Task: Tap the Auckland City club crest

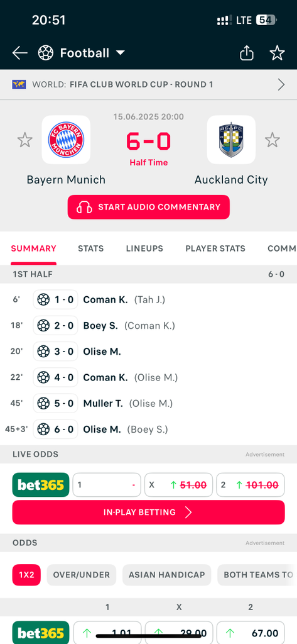Action: [231, 140]
